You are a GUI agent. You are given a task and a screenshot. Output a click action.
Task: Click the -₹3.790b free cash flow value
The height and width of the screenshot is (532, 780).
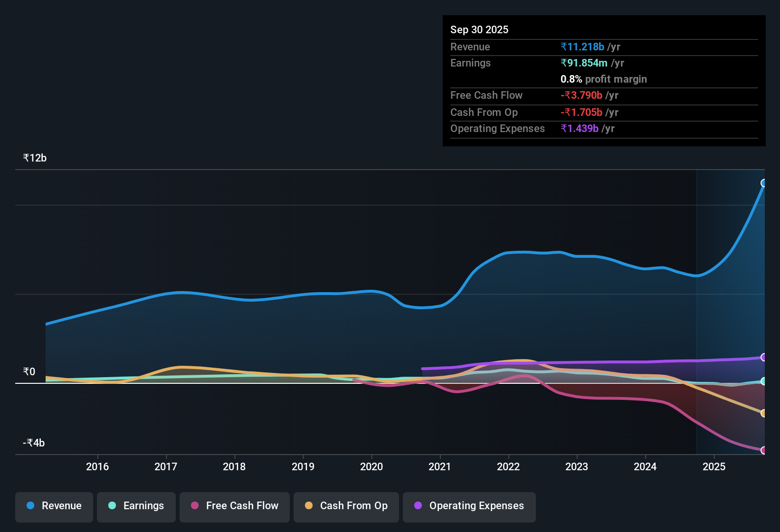581,95
